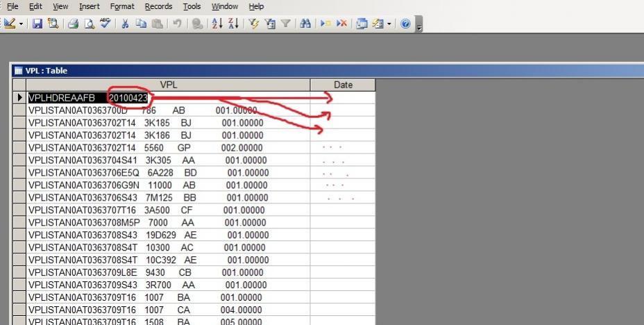This screenshot has height=325, width=644.
Task: Paste from clipboard using the toolbar icon
Action: click(157, 24)
